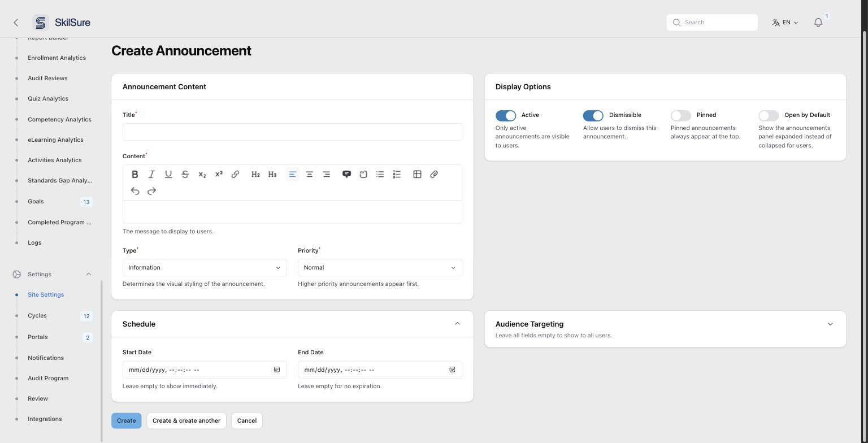Navigate to Site Settings
This screenshot has height=443, width=868.
tap(46, 294)
